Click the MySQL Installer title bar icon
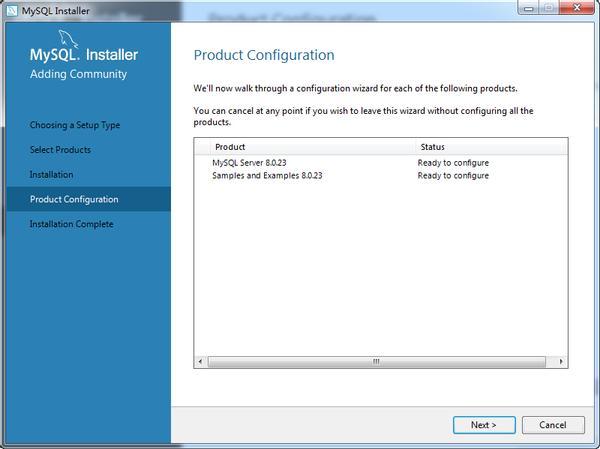 coord(12,10)
